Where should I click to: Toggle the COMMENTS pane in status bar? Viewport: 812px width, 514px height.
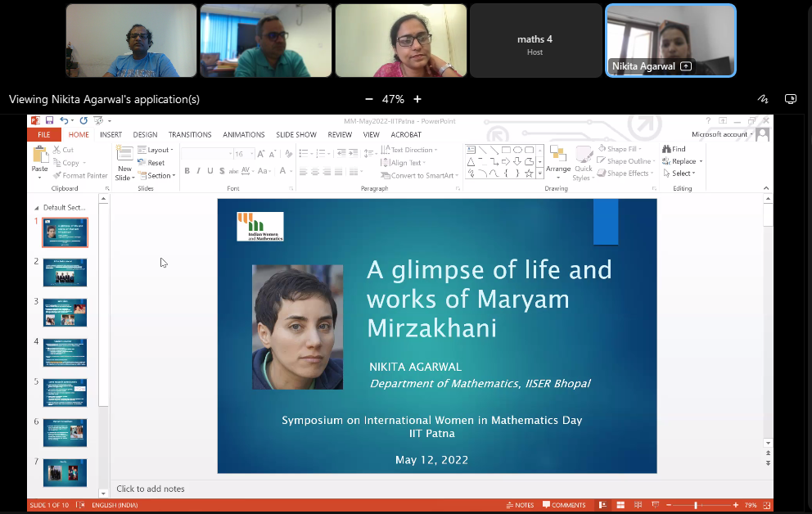pos(564,505)
